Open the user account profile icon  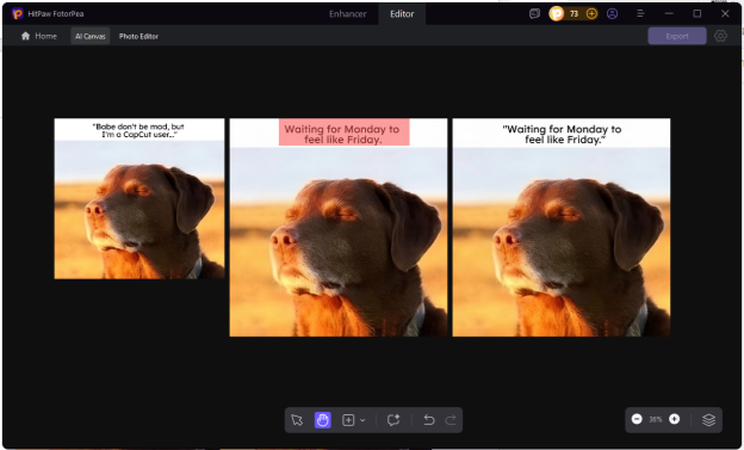(613, 14)
